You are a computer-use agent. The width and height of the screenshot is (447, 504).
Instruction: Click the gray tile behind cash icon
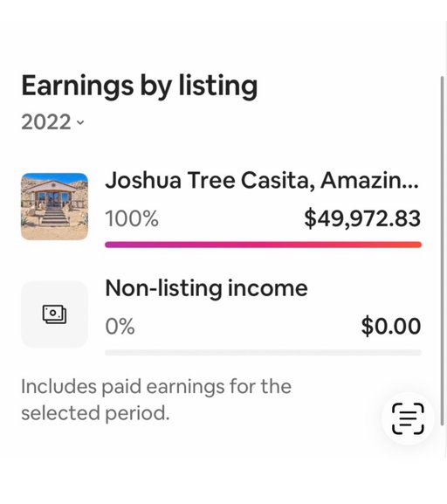click(x=54, y=314)
